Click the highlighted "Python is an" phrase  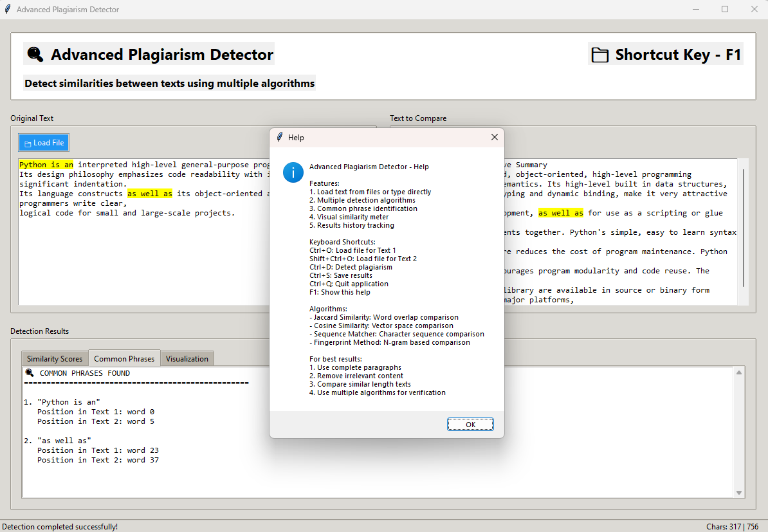tap(46, 165)
